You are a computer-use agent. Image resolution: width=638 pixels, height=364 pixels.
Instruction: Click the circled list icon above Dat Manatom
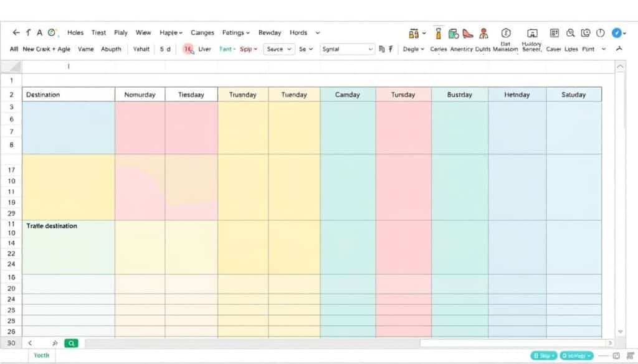click(506, 33)
